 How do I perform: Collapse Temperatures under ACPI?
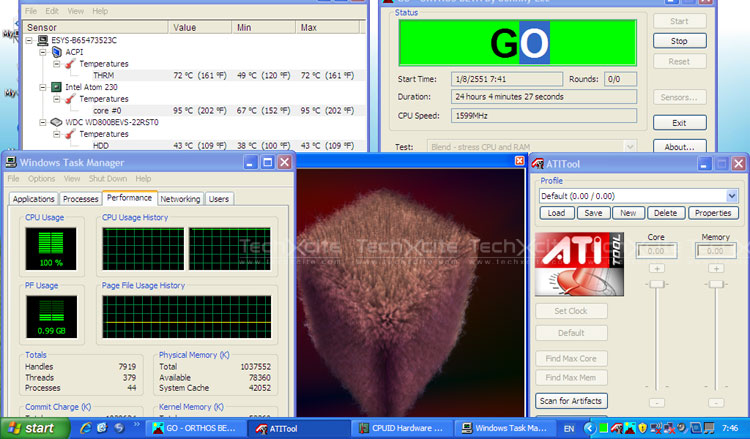[x=56, y=64]
